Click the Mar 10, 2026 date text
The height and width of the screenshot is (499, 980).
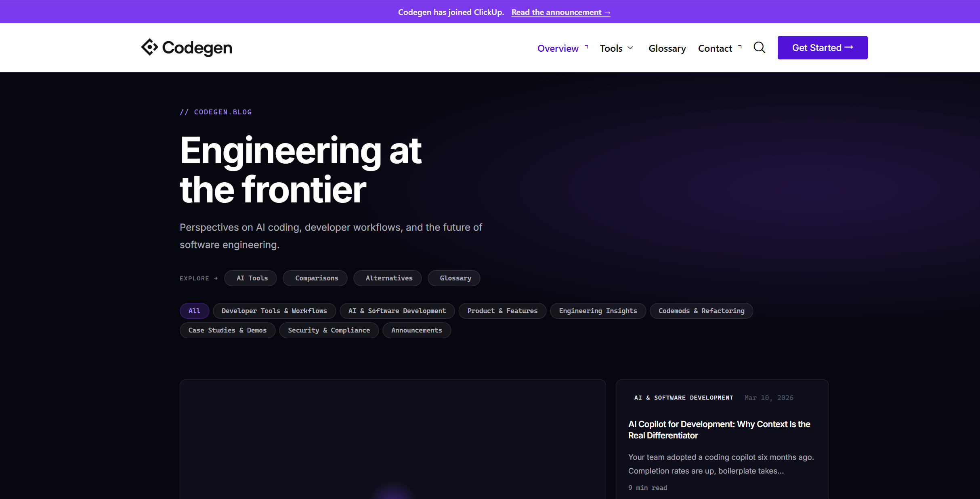(x=769, y=398)
